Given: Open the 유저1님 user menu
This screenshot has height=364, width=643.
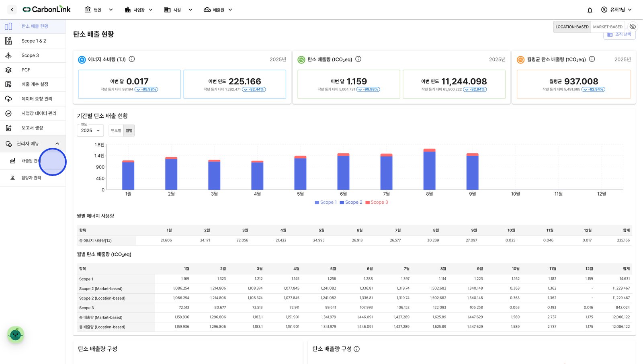Looking at the screenshot, I should [x=616, y=10].
